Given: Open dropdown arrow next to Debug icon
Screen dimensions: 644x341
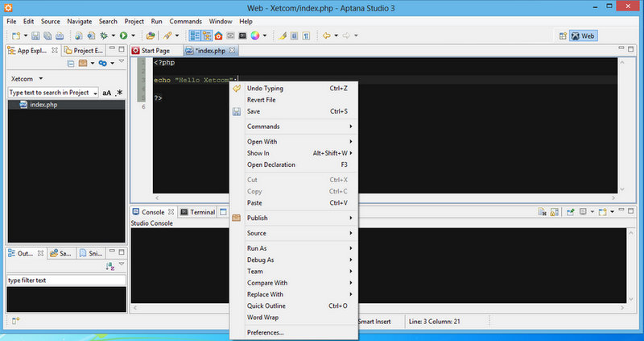Looking at the screenshot, I should tap(114, 35).
